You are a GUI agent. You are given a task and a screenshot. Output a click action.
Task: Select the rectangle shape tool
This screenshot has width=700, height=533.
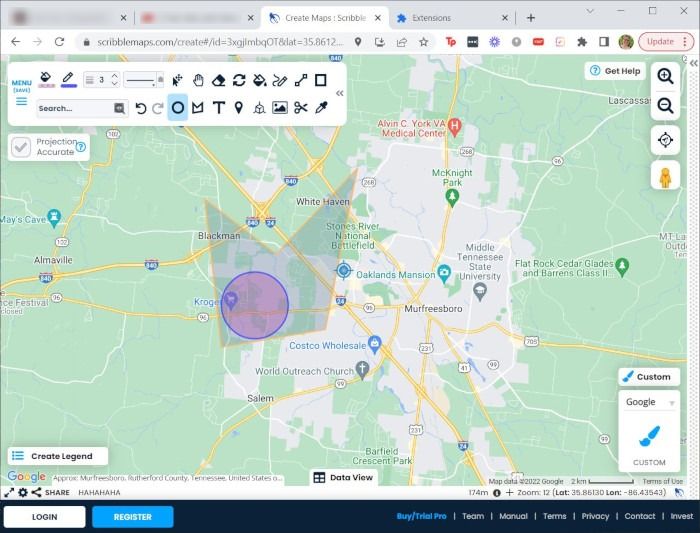pos(321,80)
